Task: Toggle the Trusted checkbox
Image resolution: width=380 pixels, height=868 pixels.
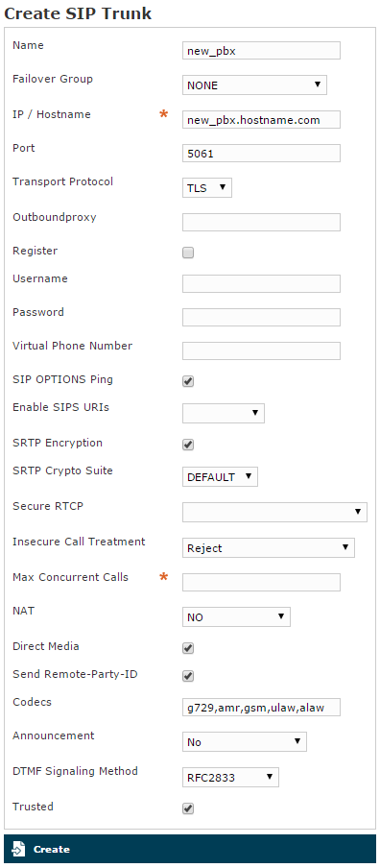Action: click(x=188, y=808)
